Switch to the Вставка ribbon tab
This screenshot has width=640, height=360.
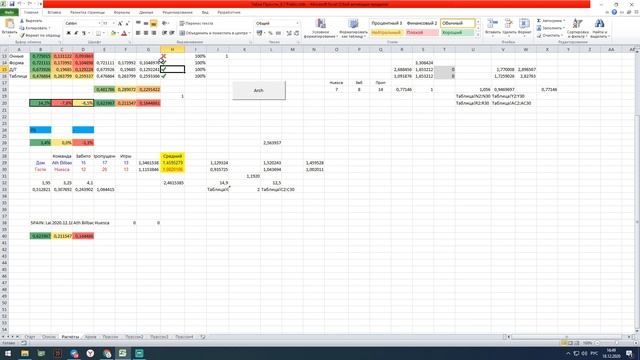(x=54, y=13)
